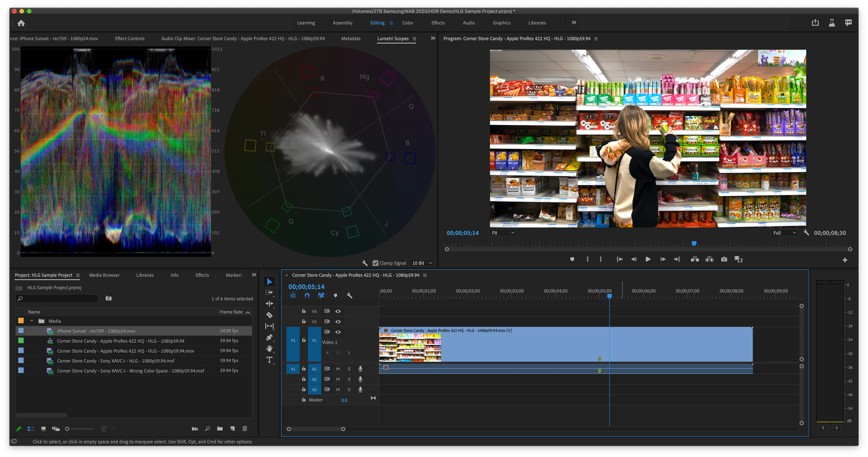Open the Fit zoom level dropdown
This screenshot has height=457, width=868.
pos(502,233)
